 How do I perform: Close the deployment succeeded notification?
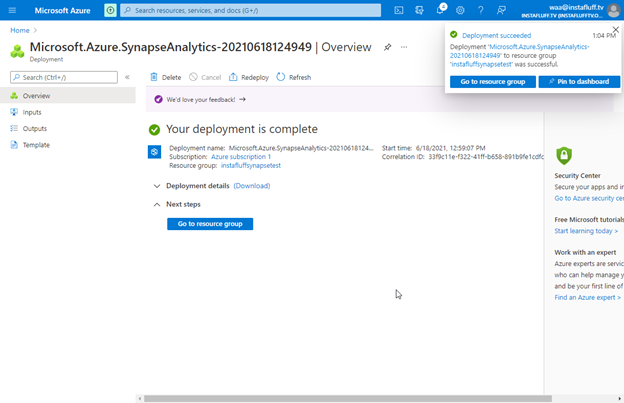[x=616, y=30]
